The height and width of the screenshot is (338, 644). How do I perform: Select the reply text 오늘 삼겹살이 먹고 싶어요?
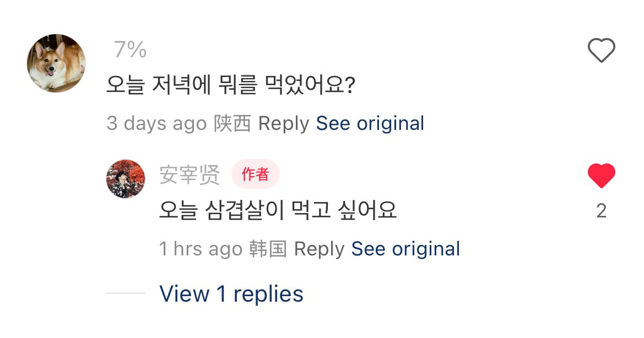tap(278, 210)
